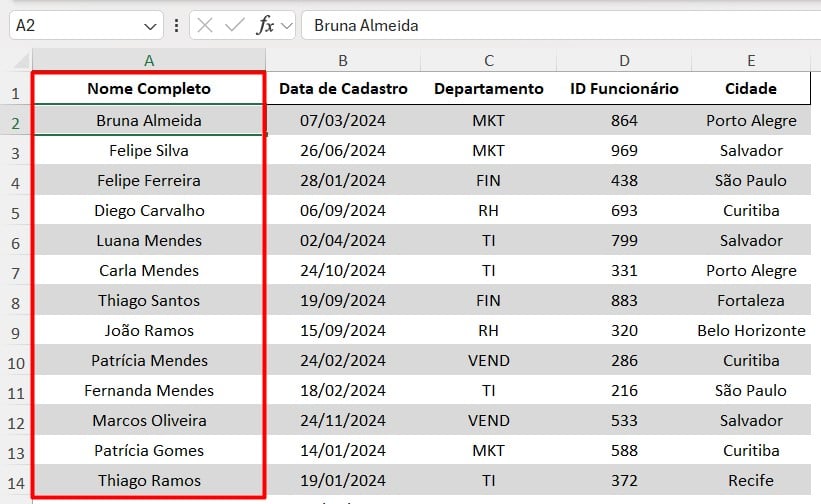This screenshot has width=821, height=504.
Task: Open the Name Box dropdown arrow
Action: tap(151, 26)
